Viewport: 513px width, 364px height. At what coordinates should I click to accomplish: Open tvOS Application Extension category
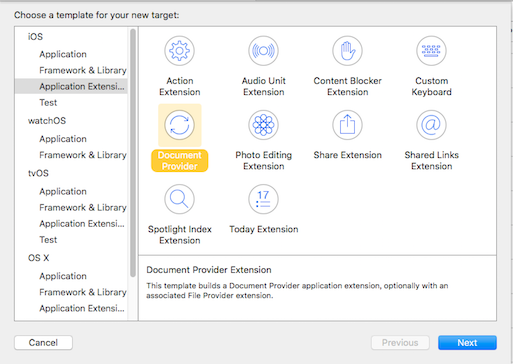coord(82,223)
